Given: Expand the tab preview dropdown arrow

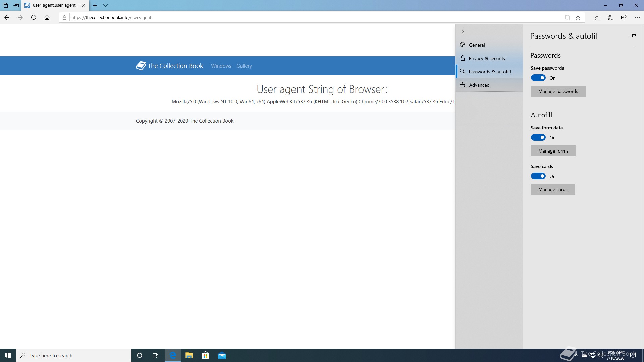Looking at the screenshot, I should [x=105, y=5].
